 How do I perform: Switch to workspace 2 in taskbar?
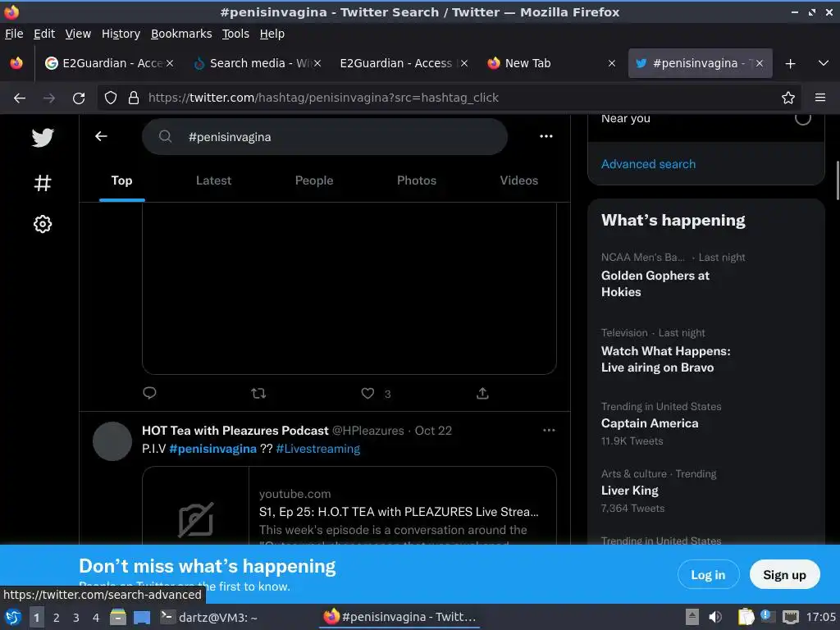coord(57,618)
